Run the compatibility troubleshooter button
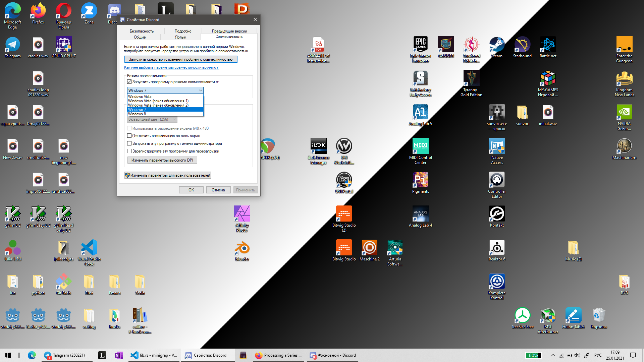Image resolution: width=644 pixels, height=362 pixels. pyautogui.click(x=181, y=59)
